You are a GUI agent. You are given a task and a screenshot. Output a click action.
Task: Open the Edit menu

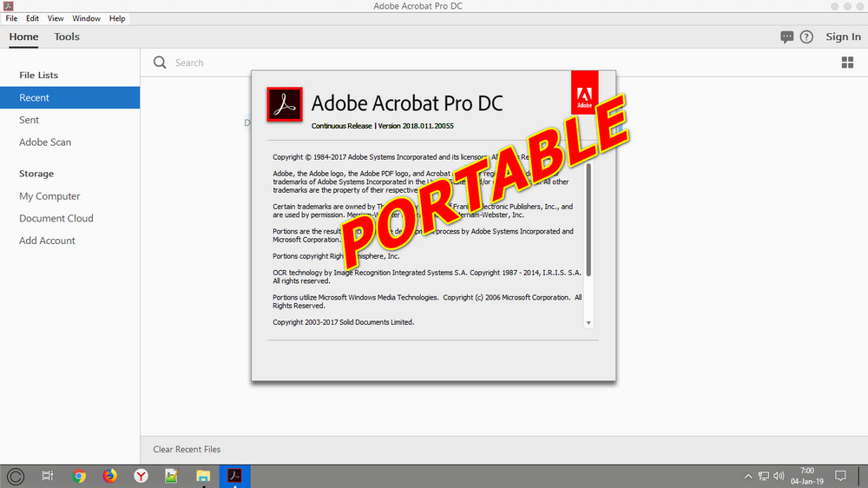pos(32,18)
